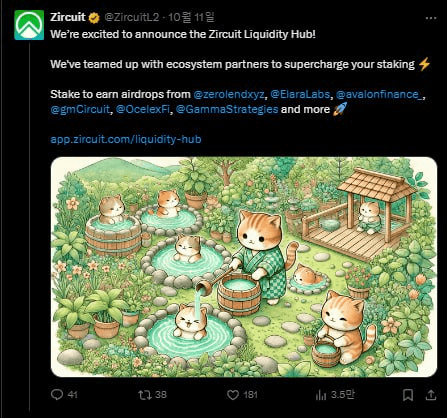447x418 pixels.
Task: Like the tweet with the heart icon
Action: [233, 395]
